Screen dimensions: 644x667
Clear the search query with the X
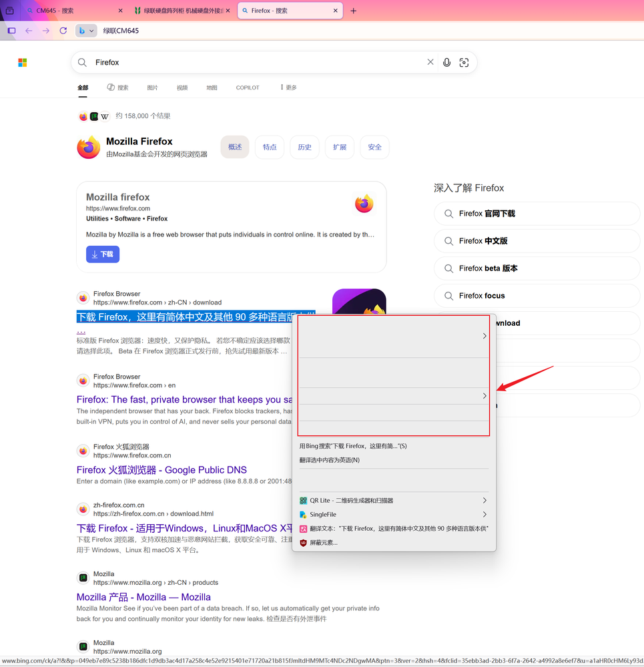[430, 62]
